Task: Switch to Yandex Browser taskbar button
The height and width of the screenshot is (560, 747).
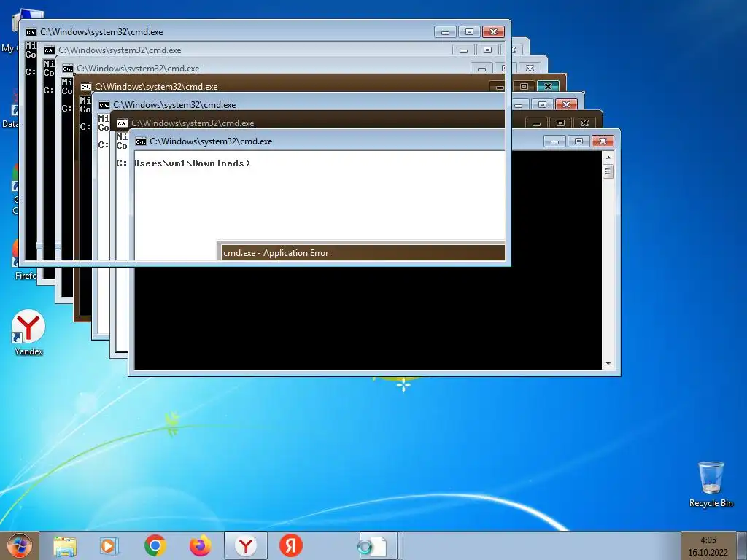Action: (245, 545)
